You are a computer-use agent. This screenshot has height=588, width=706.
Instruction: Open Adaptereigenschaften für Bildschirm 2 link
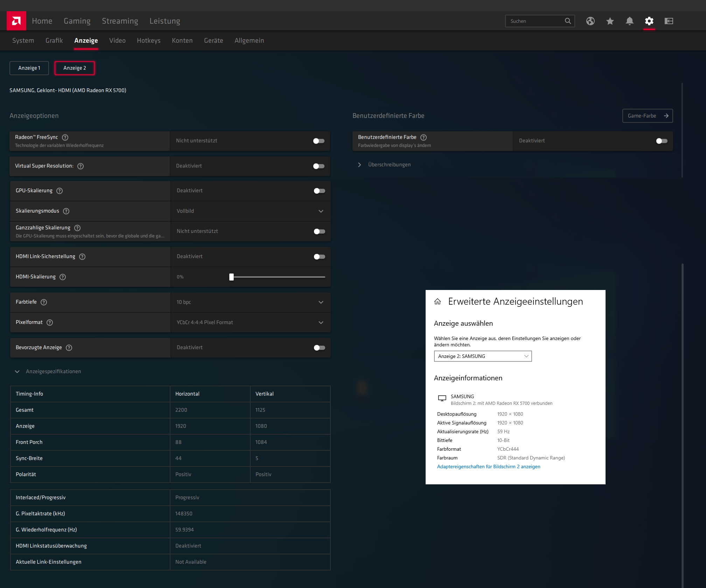coord(488,466)
